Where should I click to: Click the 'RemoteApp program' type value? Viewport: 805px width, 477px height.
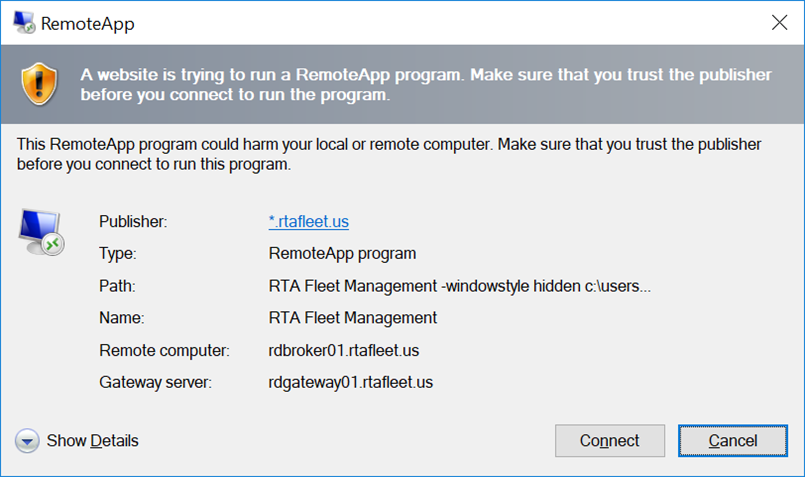[342, 254]
